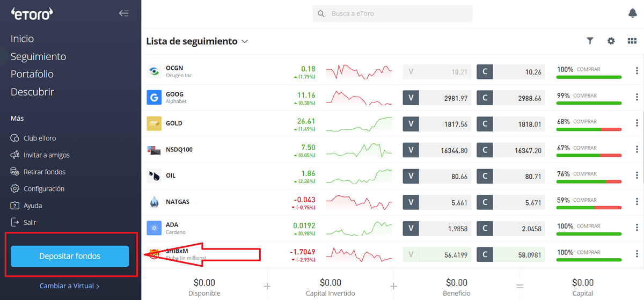This screenshot has height=300, width=644.
Task: Click the GOOG Alphabet logo
Action: [x=154, y=97]
